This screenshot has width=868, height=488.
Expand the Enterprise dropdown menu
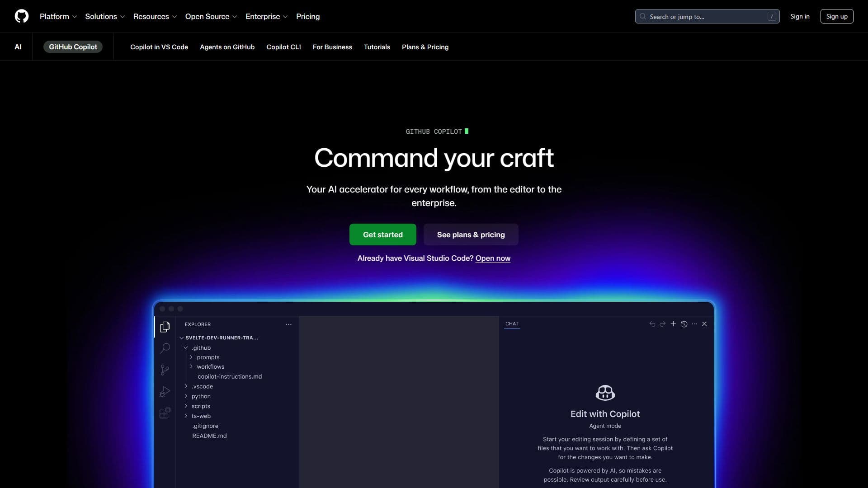pyautogui.click(x=267, y=16)
